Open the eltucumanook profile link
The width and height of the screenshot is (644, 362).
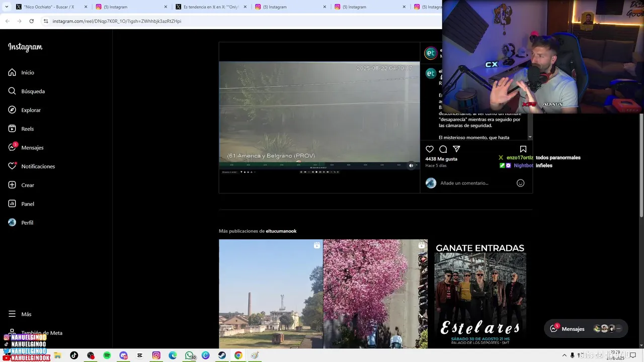(281, 231)
